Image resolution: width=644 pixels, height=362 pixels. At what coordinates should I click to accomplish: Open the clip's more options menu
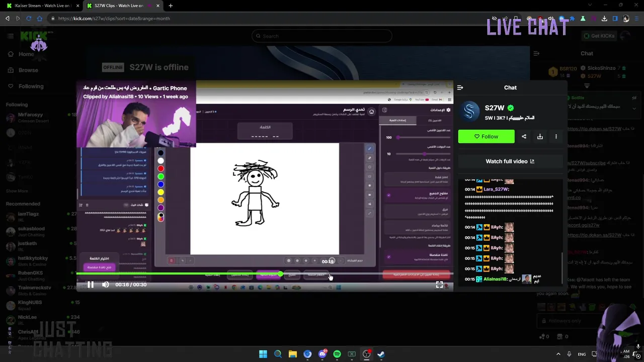(x=556, y=136)
